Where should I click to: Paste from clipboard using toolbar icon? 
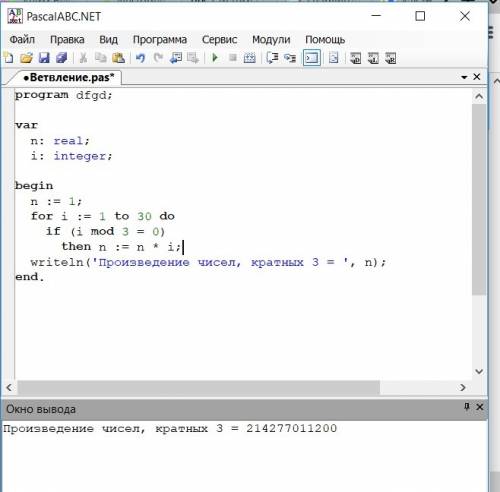pos(118,58)
